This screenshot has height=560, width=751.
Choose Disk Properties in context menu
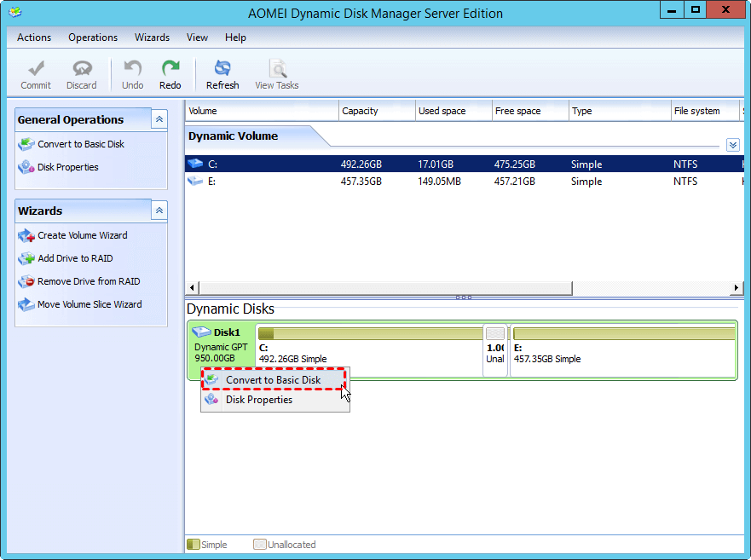click(x=275, y=400)
